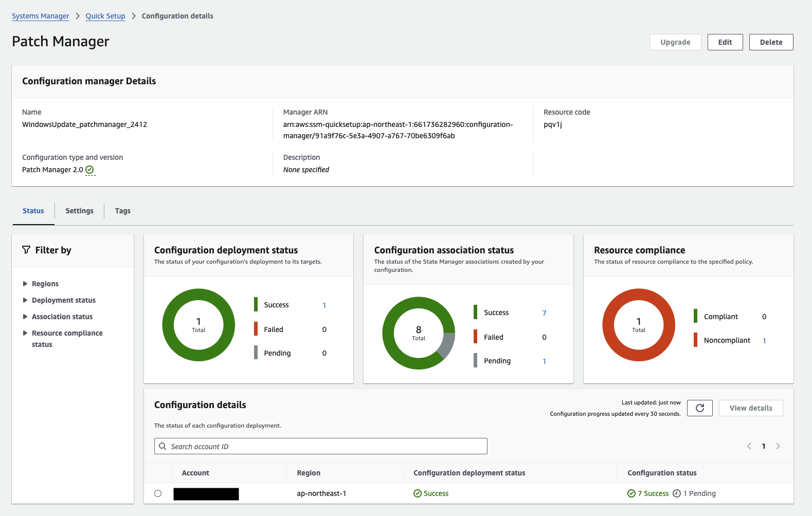The image size is (812, 516).
Task: Click the green check next to Patch Manager 2.0
Action: [89, 170]
